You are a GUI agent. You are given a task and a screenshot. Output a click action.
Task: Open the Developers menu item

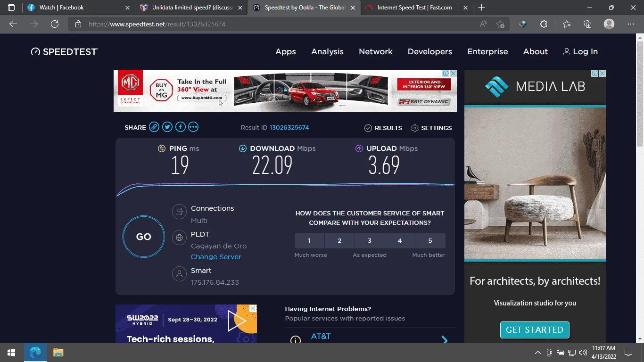pos(430,52)
